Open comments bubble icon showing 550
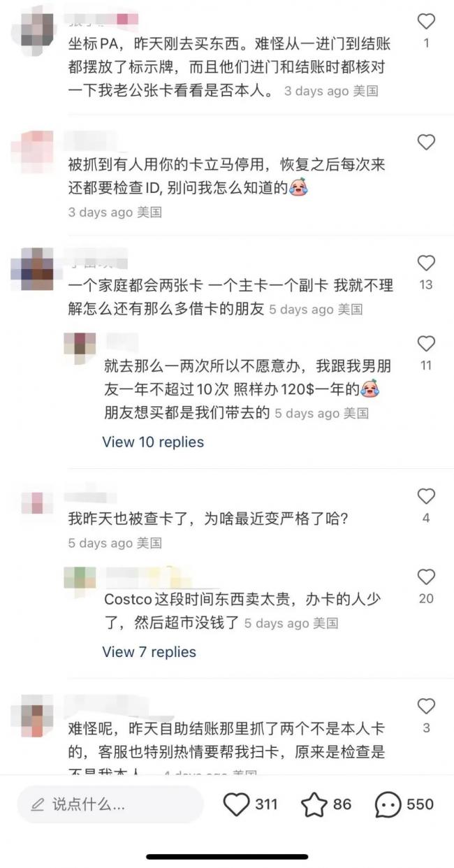The height and width of the screenshot is (868, 454). [x=388, y=804]
